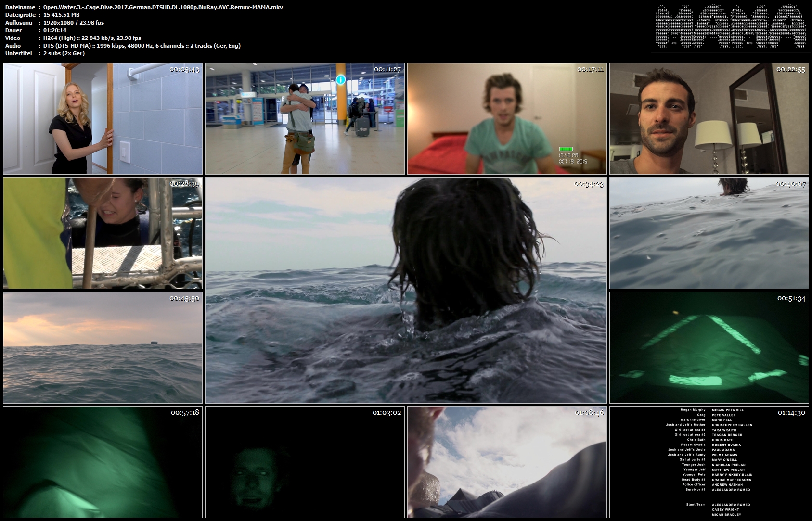
Task: Open the open water thumbnail at 00:40:07
Action: (x=709, y=233)
